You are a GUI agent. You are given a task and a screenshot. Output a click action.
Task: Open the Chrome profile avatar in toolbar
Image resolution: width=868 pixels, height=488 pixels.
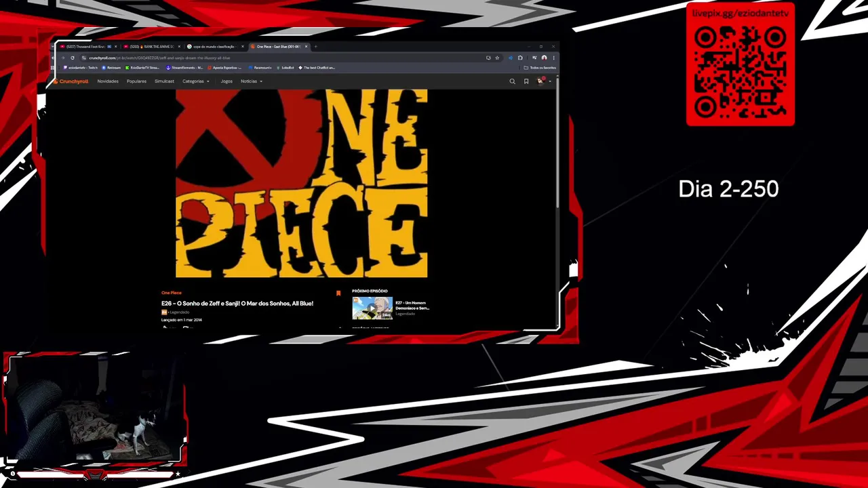[544, 58]
